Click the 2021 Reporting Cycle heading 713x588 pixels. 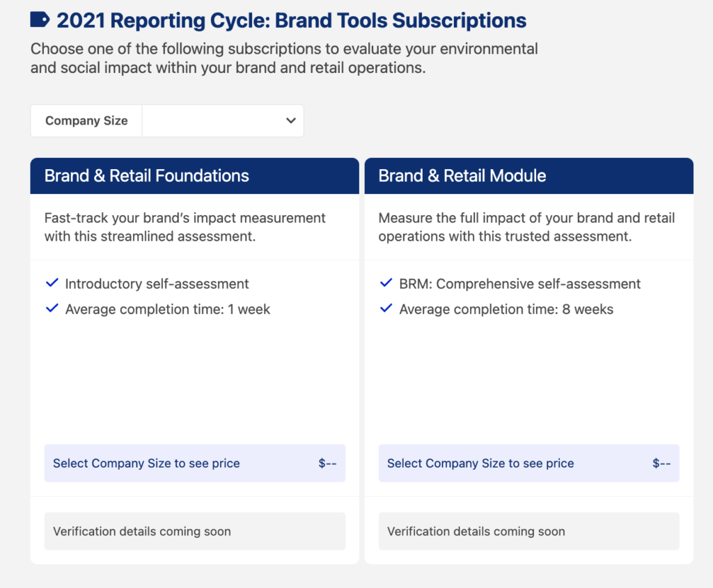[292, 20]
